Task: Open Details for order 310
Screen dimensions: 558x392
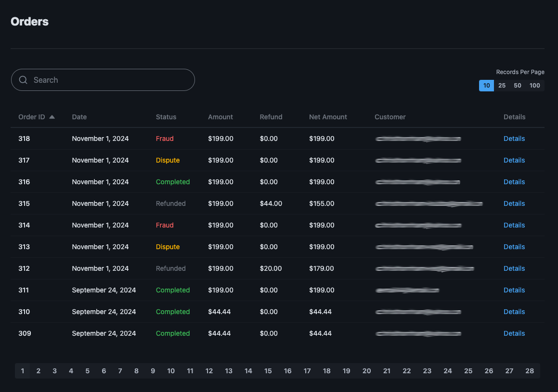Action: pos(514,312)
